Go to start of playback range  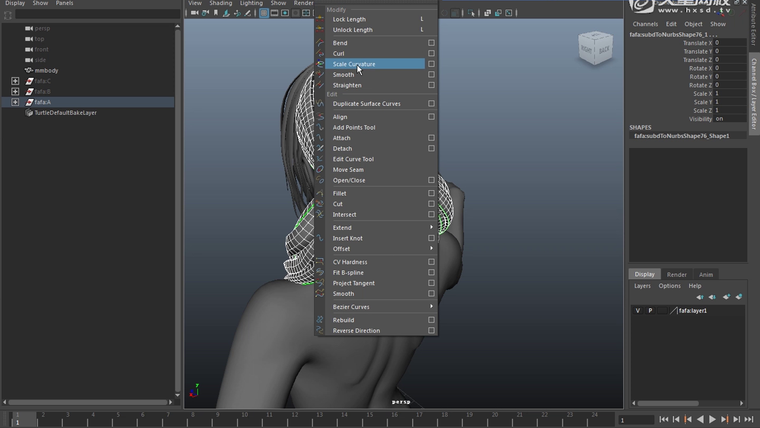click(x=664, y=420)
